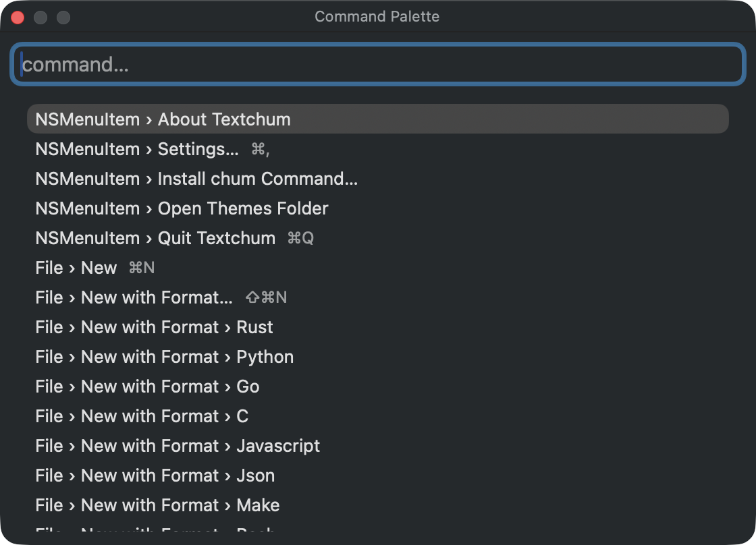The image size is (756, 545).
Task: Create new file with Python format
Action: (378, 357)
